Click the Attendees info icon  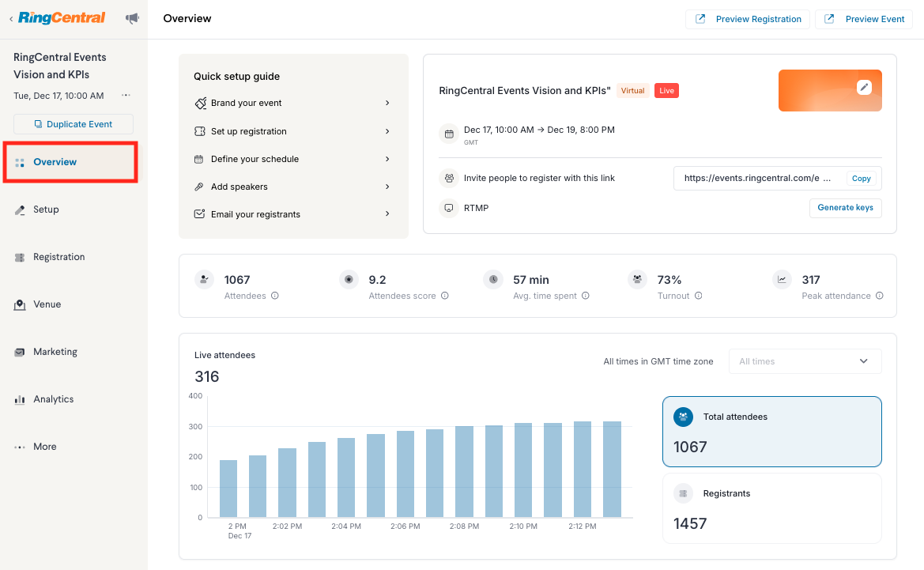274,296
